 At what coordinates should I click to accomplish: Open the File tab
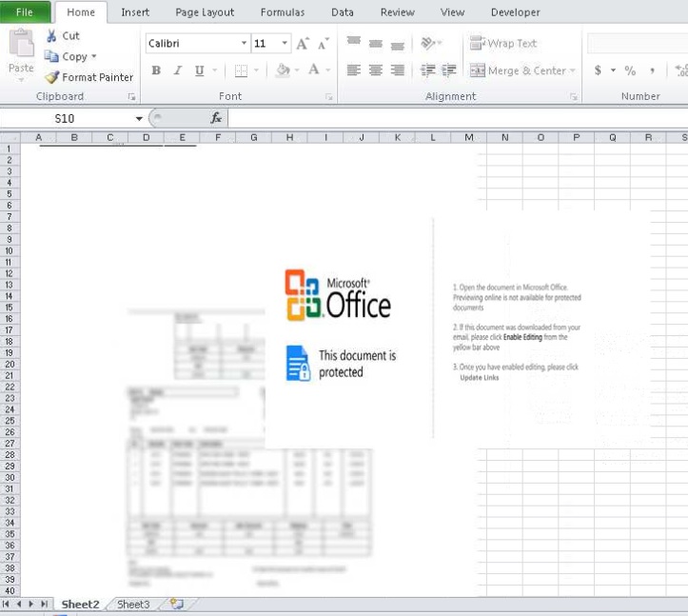pos(25,12)
